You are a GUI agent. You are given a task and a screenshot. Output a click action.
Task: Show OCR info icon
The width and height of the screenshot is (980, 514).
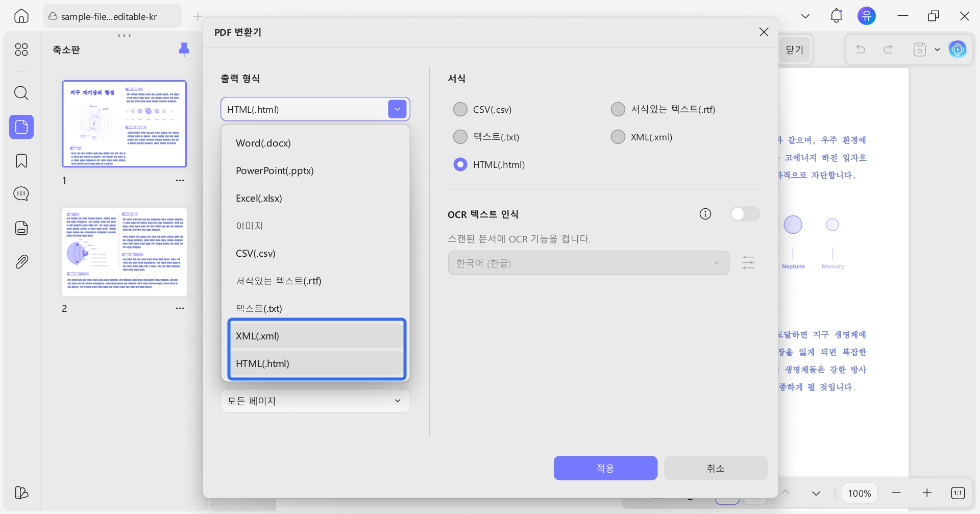705,214
